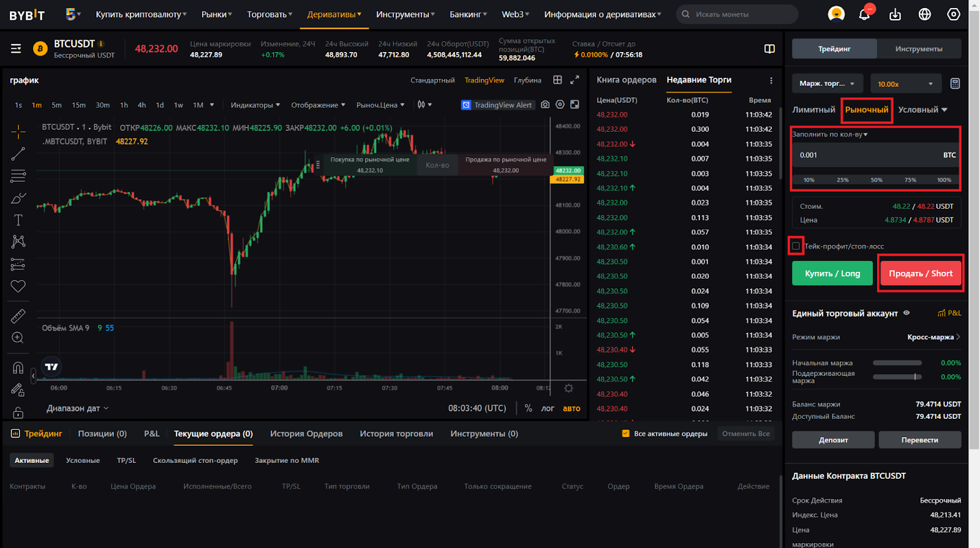Image resolution: width=980 pixels, height=548 pixels.
Task: Focus the BTC quantity input field
Action: point(876,155)
